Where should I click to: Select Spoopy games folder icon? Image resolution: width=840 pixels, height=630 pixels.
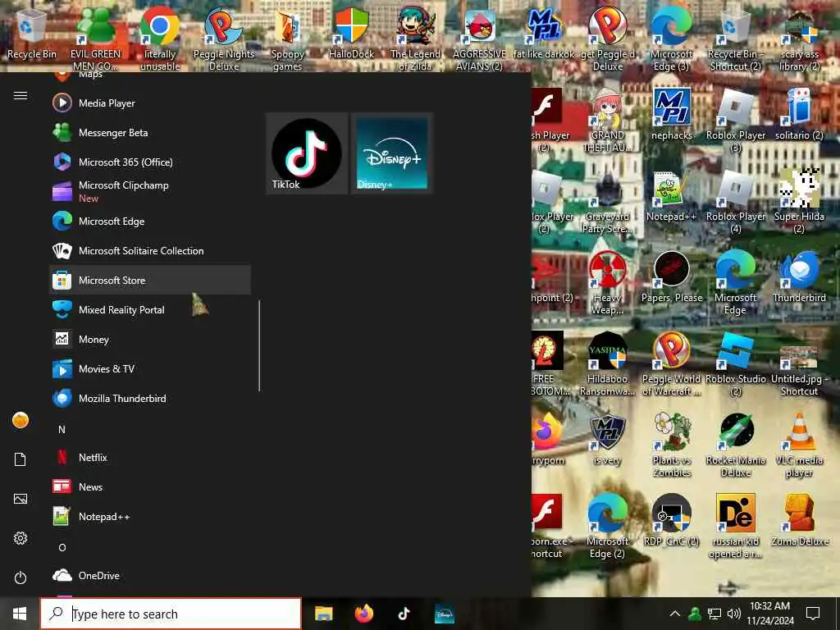tap(288, 39)
